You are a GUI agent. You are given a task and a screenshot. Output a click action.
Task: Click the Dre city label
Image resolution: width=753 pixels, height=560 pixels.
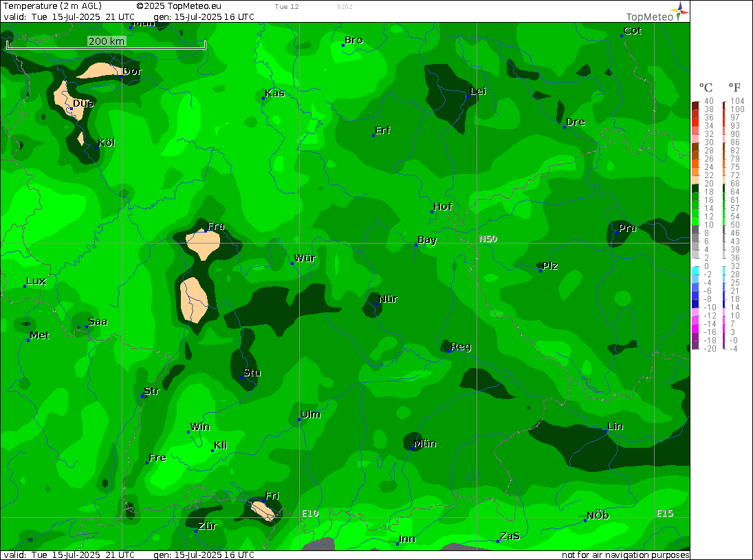(x=576, y=122)
